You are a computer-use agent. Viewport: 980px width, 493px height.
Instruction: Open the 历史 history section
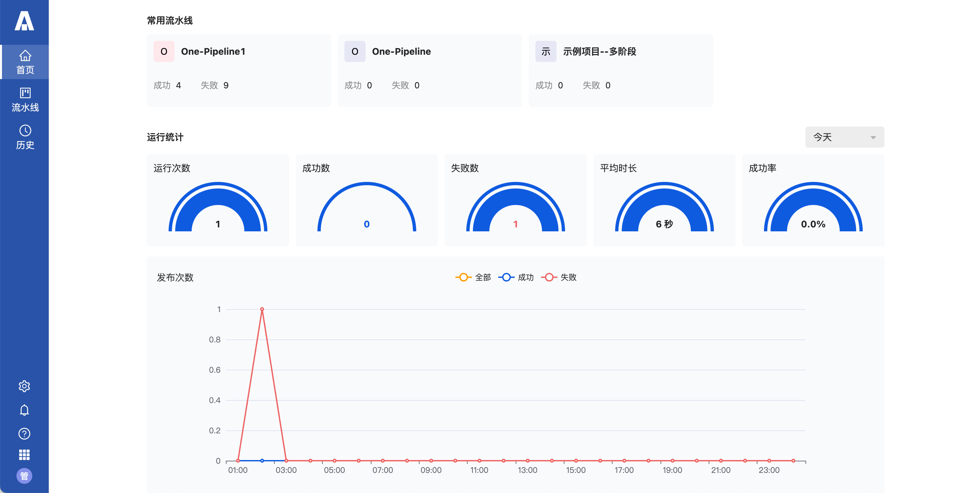(x=25, y=137)
